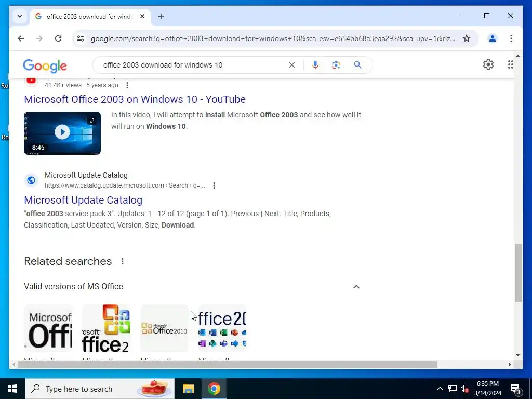
Task: Click the taskbar search box
Action: click(100, 389)
